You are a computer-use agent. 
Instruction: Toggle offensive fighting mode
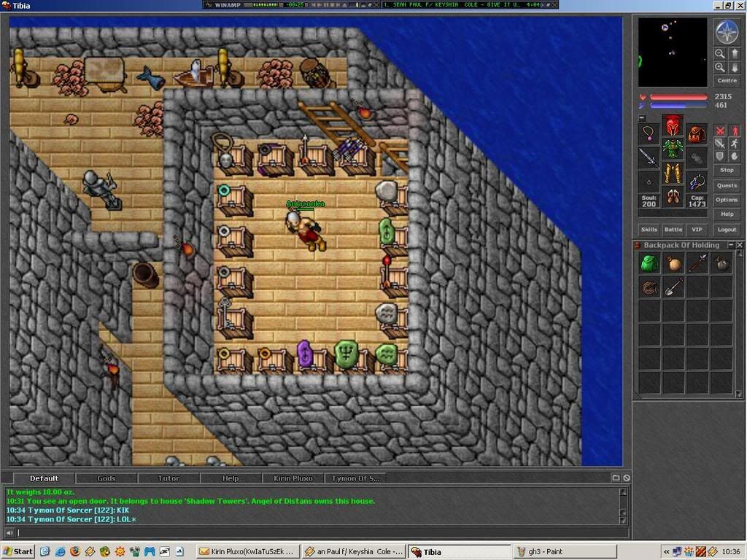pyautogui.click(x=720, y=131)
